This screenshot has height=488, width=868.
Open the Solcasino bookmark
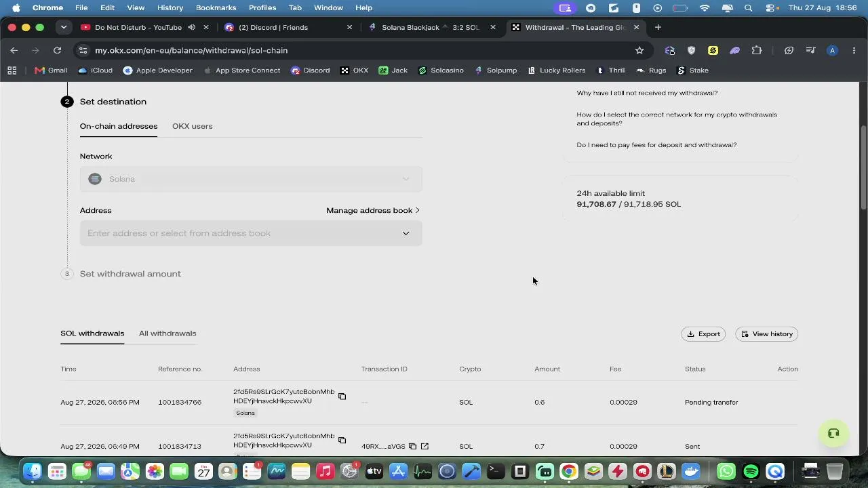[441, 70]
